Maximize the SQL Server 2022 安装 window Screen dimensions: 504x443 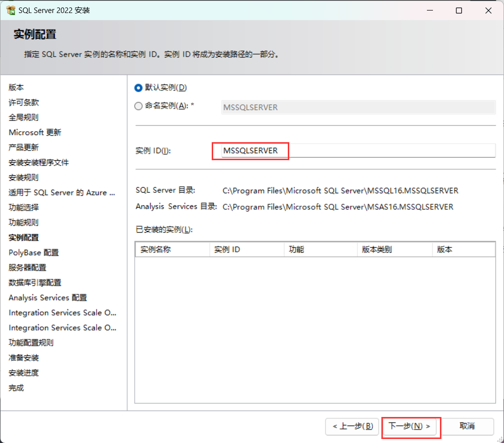tap(459, 11)
